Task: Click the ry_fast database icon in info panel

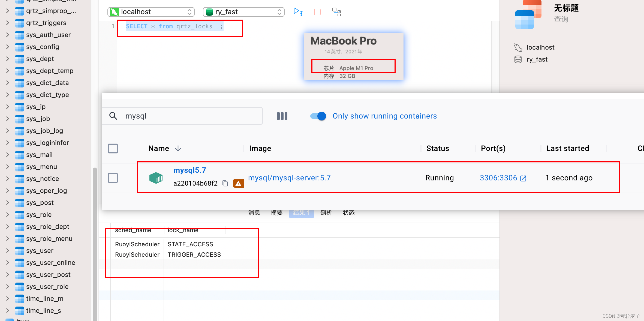Action: pyautogui.click(x=518, y=59)
